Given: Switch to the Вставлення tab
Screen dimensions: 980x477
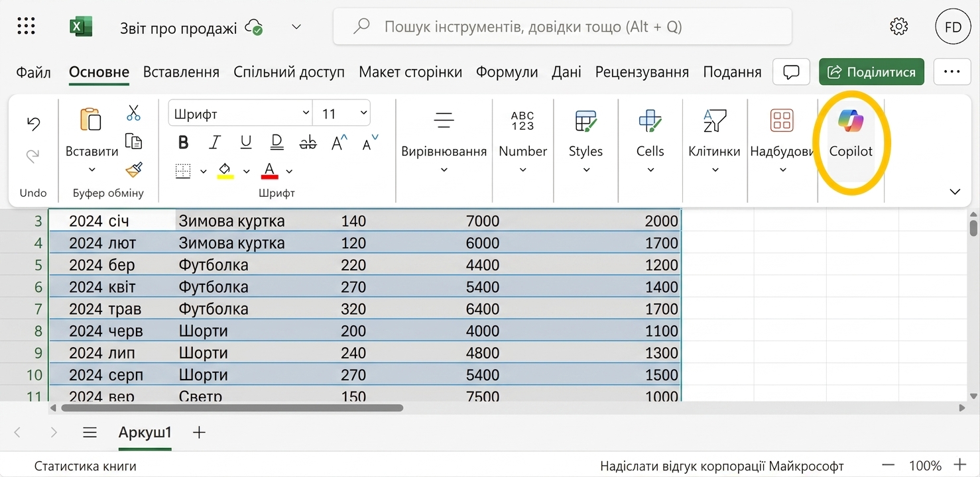Looking at the screenshot, I should 181,72.
